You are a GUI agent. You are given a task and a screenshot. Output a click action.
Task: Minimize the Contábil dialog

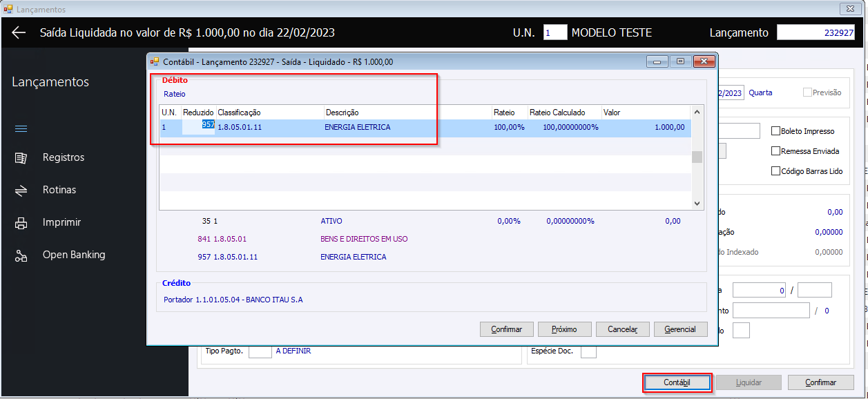(657, 61)
